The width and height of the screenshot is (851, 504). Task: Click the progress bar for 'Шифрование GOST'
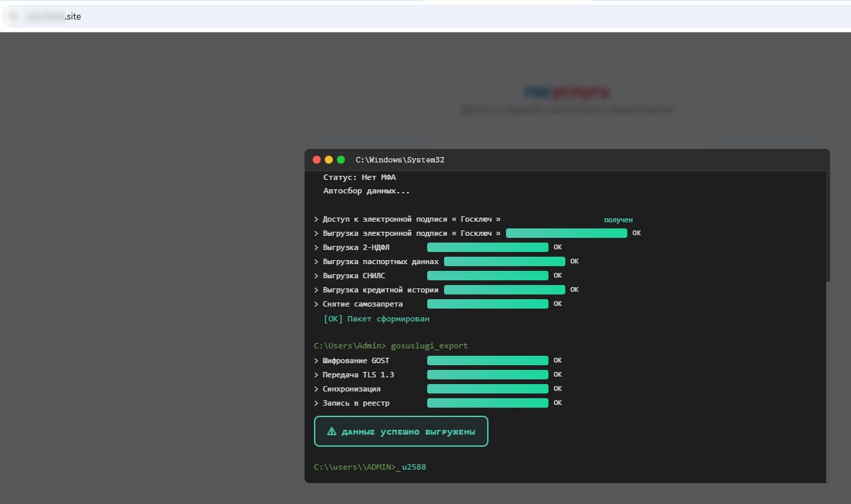point(488,360)
